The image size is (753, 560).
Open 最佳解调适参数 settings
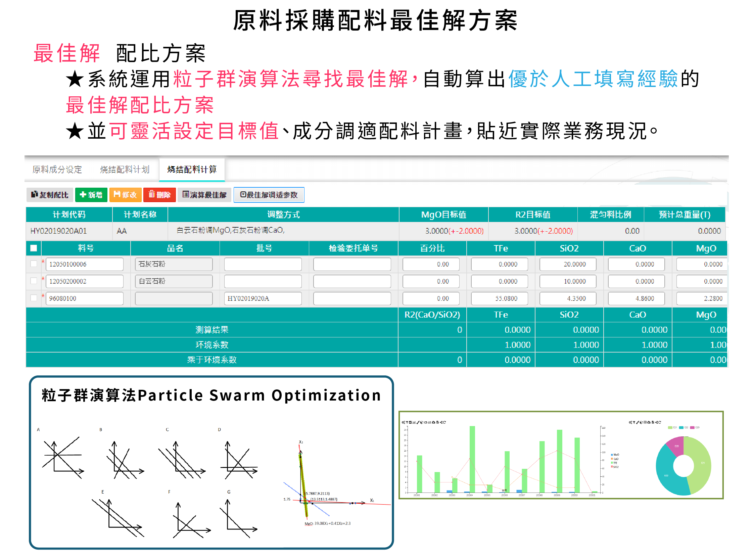click(269, 195)
